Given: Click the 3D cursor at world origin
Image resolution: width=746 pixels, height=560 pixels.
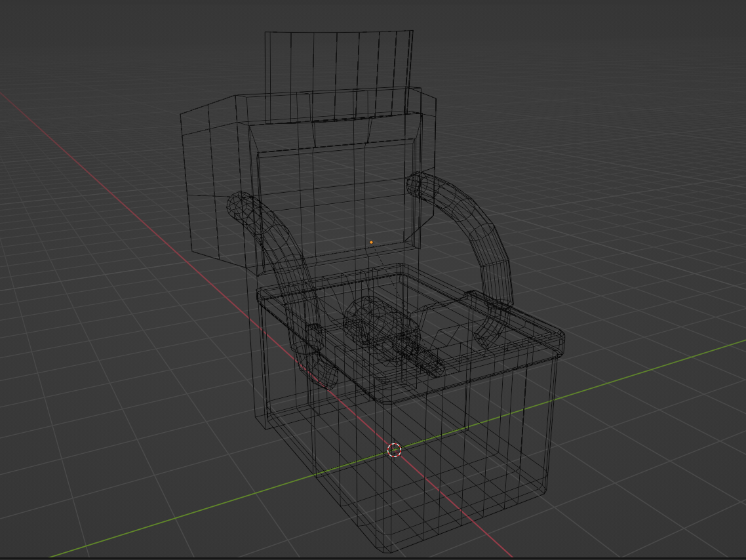Looking at the screenshot, I should 395,450.
